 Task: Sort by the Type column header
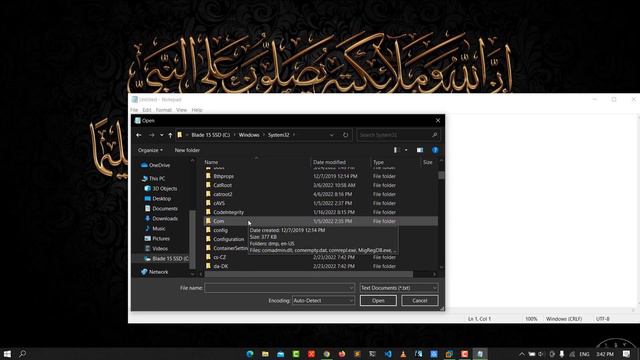[395, 162]
